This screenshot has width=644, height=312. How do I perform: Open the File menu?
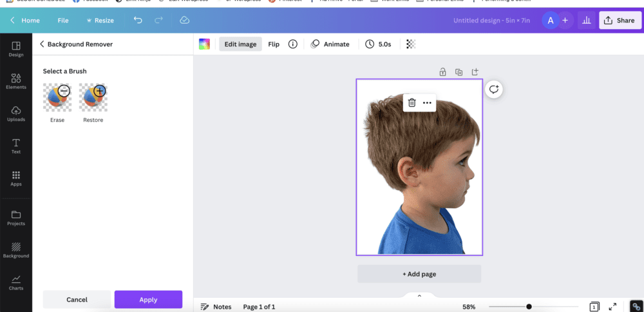point(63,20)
